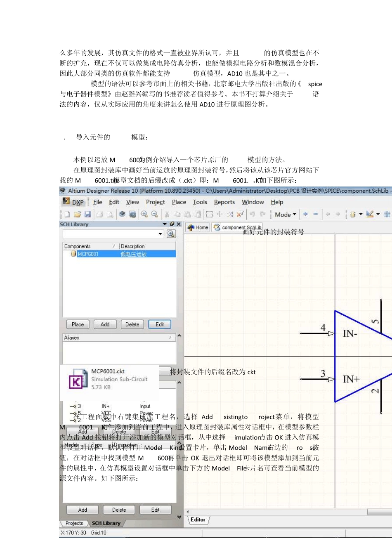
Task: Click the Edit button under Components
Action: (160, 324)
